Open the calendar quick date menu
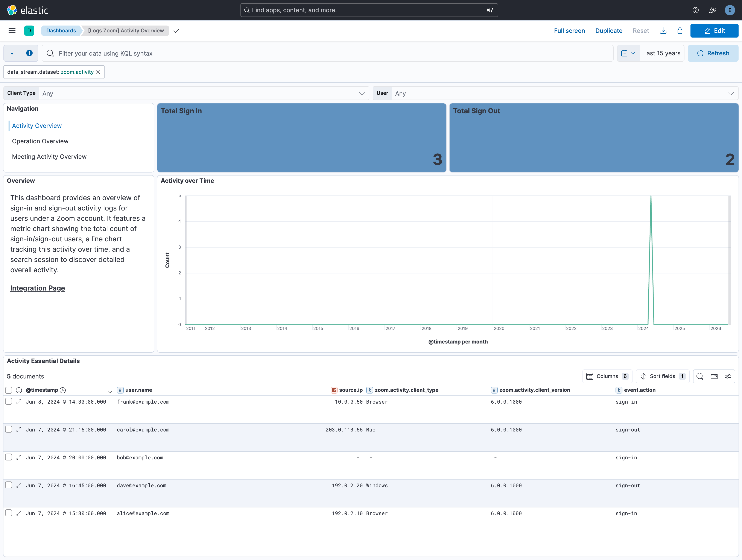742x560 pixels. (628, 53)
